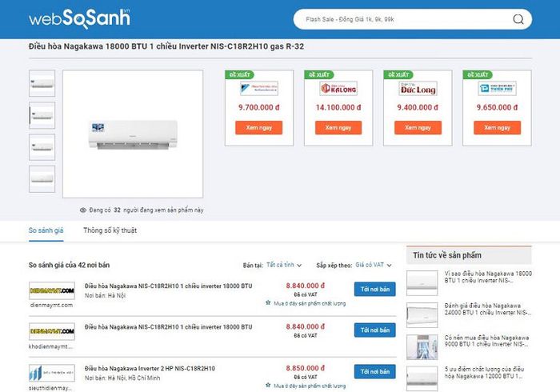Open news '5 ưu điểm chất lượng'
The image size is (560, 392).
tap(484, 373)
